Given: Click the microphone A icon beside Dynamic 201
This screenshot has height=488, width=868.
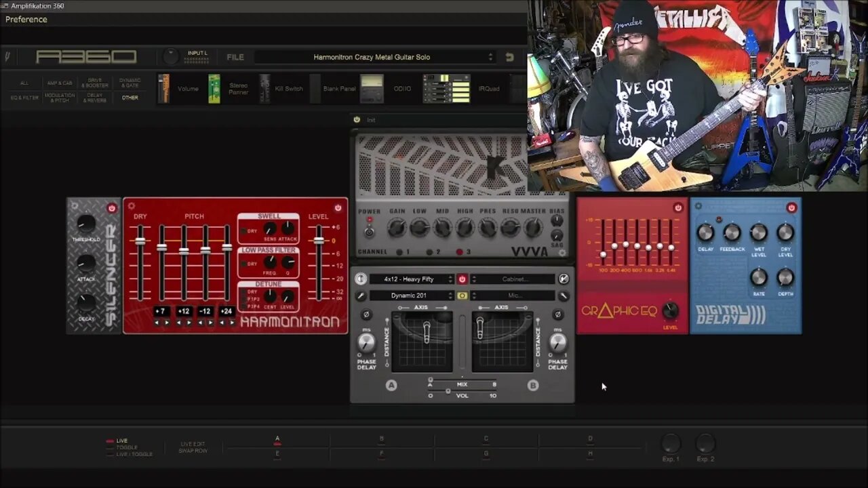Looking at the screenshot, I should [361, 296].
